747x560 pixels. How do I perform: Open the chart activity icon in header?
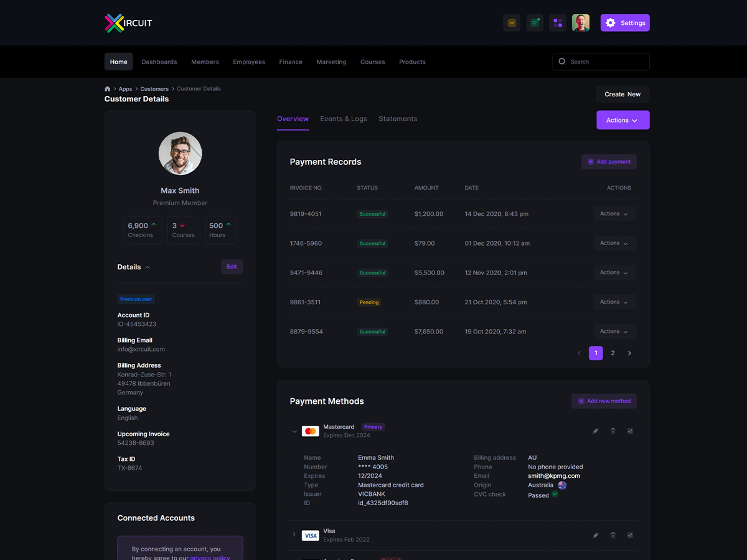click(512, 23)
